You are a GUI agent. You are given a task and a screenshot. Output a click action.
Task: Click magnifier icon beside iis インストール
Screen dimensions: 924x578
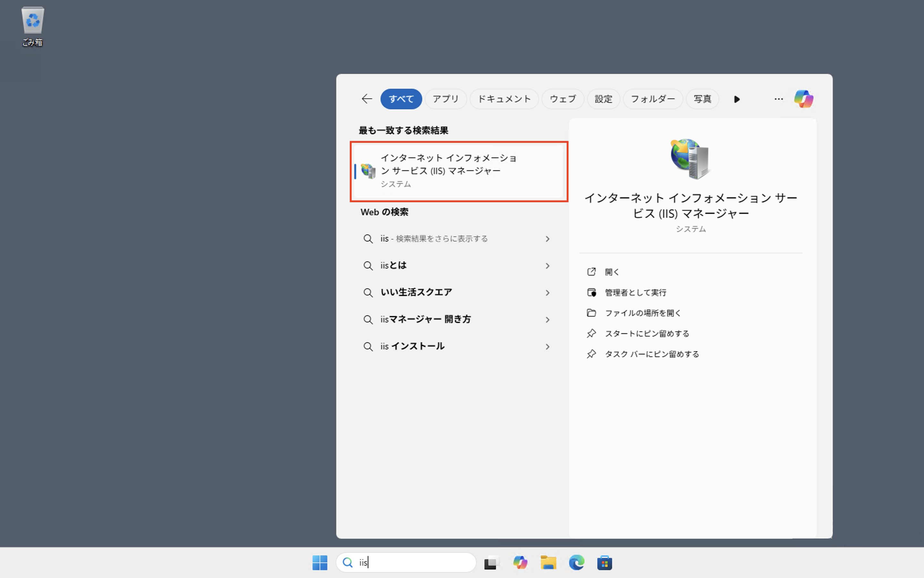pyautogui.click(x=368, y=347)
